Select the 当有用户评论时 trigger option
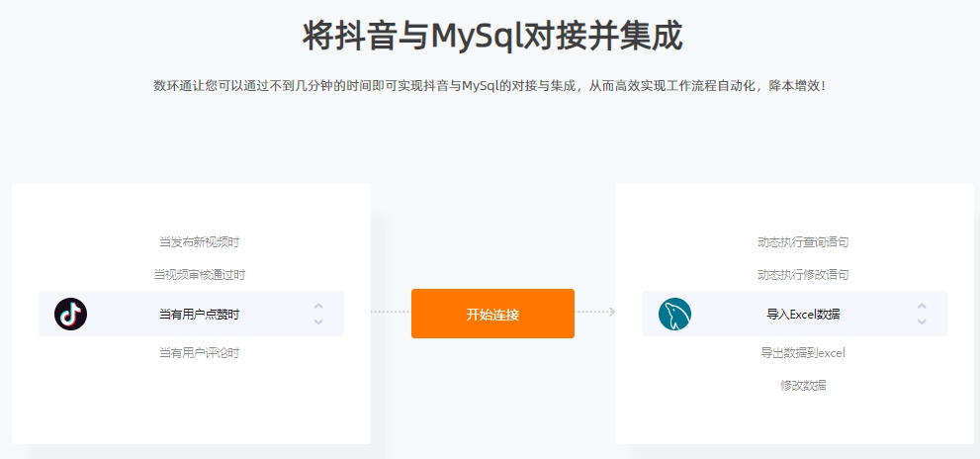 (x=200, y=353)
